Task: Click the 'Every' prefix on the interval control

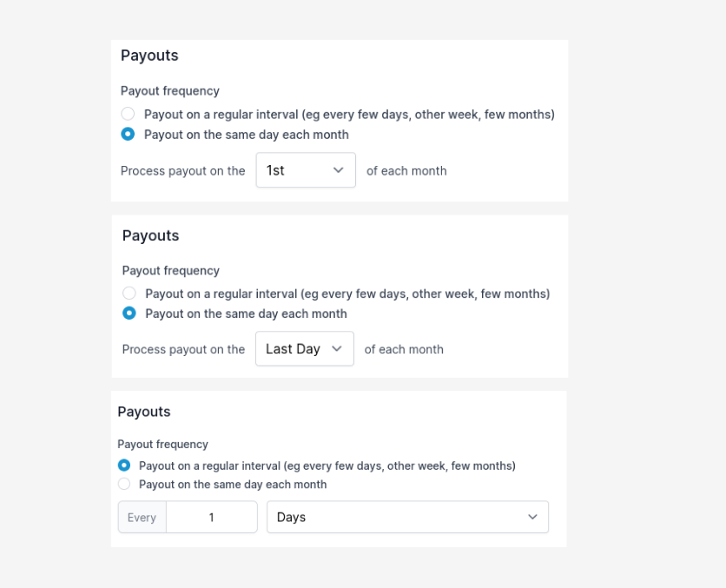Action: (142, 517)
